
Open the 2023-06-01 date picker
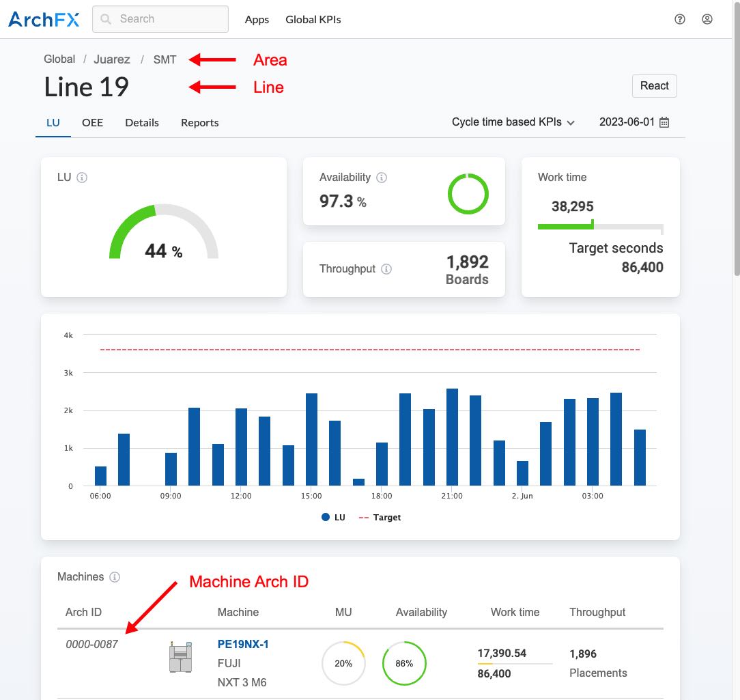pyautogui.click(x=634, y=122)
